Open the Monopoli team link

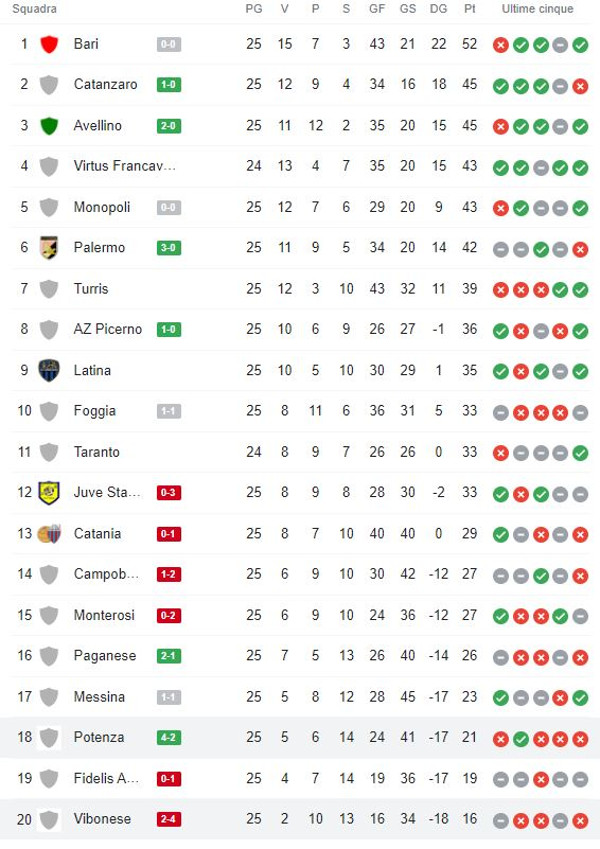pyautogui.click(x=102, y=207)
